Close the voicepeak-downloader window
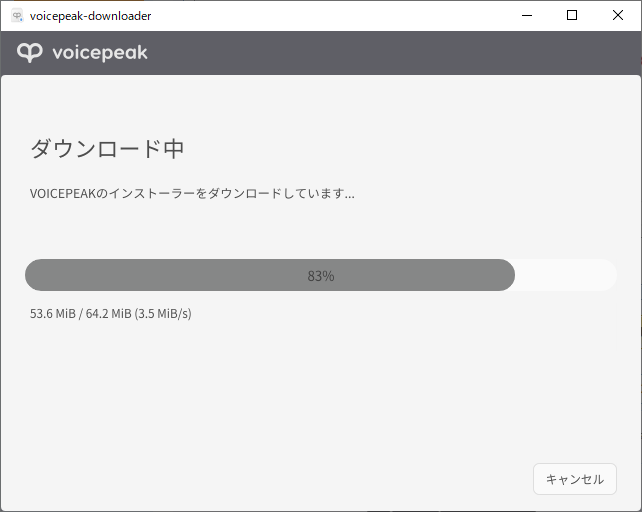Screen dimensions: 642x512 tap(618, 16)
